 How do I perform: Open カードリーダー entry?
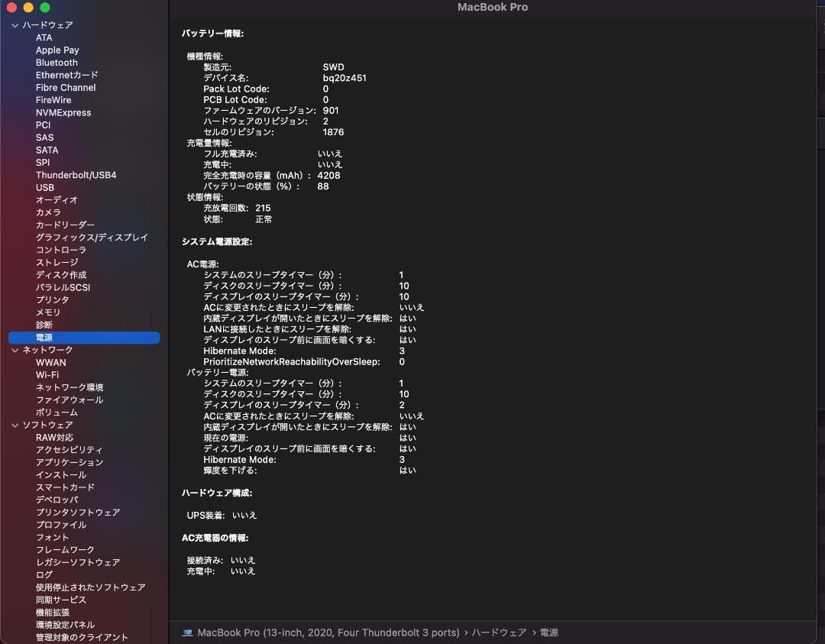[65, 225]
